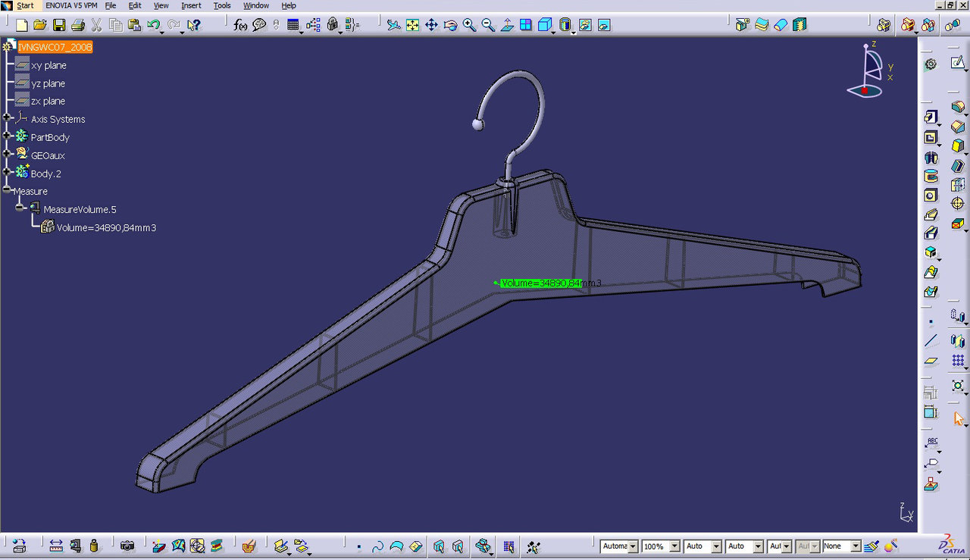Click the Fly Mode airplane icon
The width and height of the screenshot is (970, 560).
(393, 25)
